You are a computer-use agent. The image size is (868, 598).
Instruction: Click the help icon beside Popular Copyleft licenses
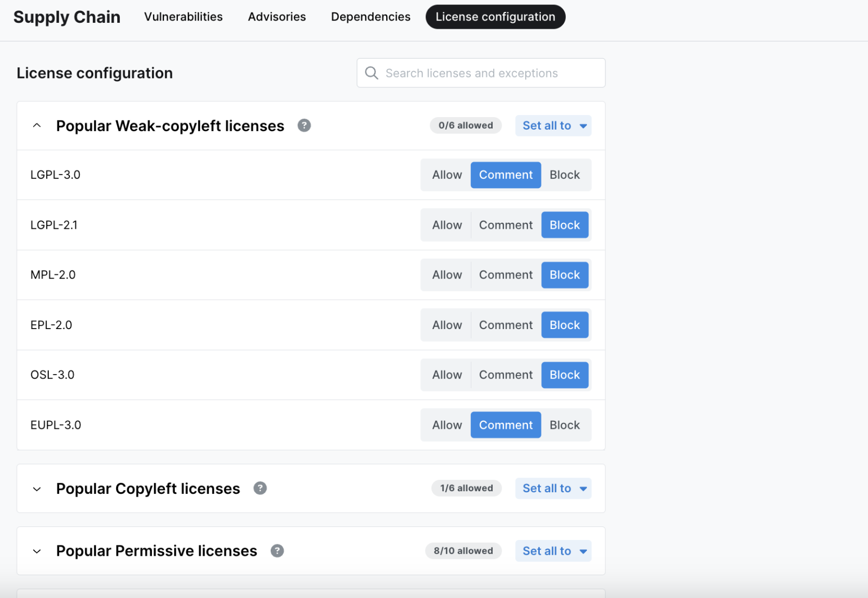pyautogui.click(x=260, y=488)
